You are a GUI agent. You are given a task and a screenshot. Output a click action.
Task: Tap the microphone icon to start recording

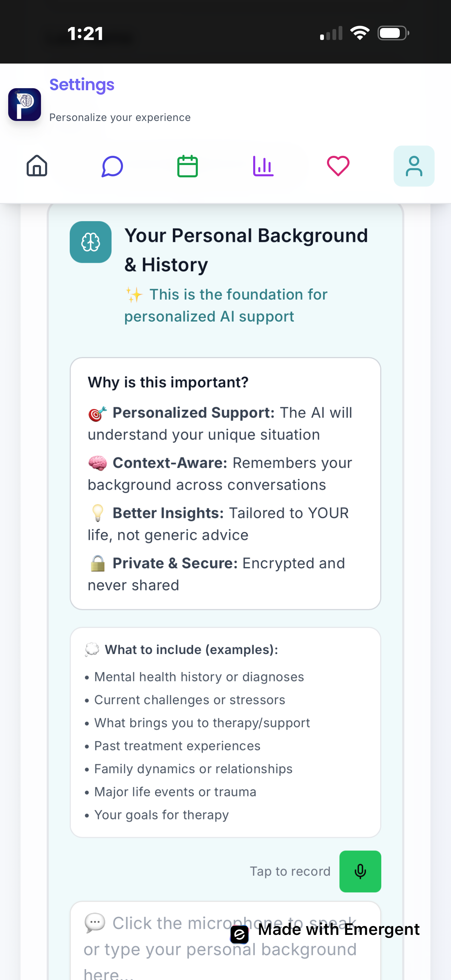click(360, 872)
